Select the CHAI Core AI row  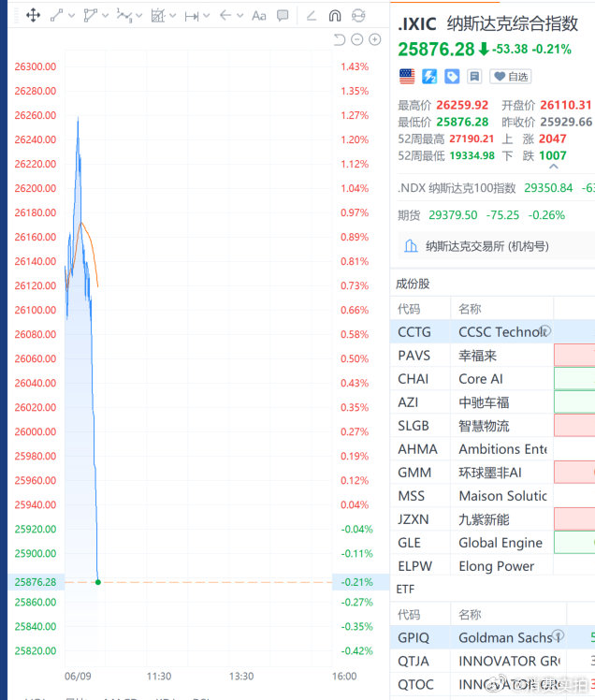point(492,379)
